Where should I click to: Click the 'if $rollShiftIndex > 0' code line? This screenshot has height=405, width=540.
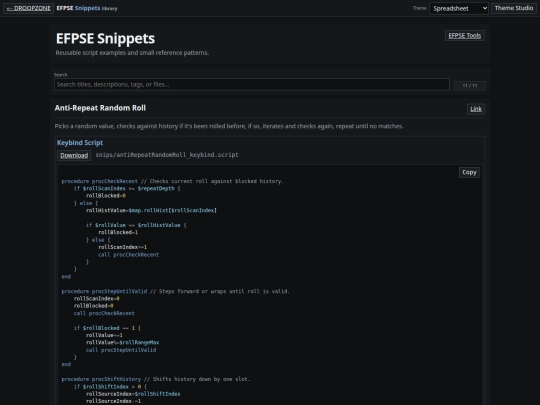[110, 386]
